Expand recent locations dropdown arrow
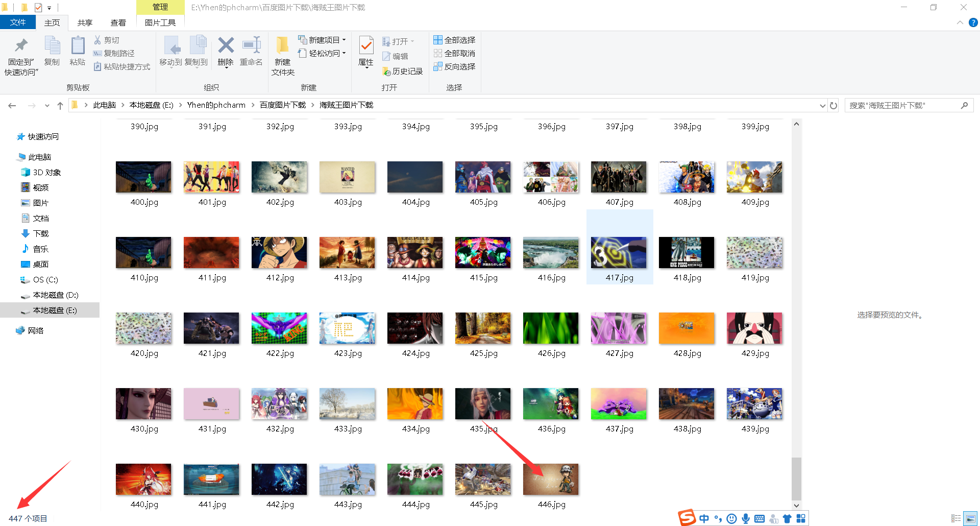This screenshot has height=526, width=980. (47, 106)
